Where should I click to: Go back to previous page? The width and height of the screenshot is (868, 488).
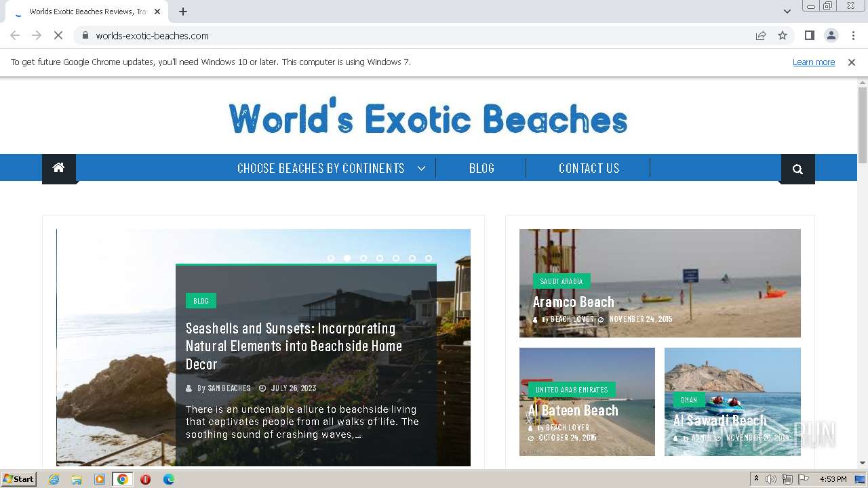point(15,35)
